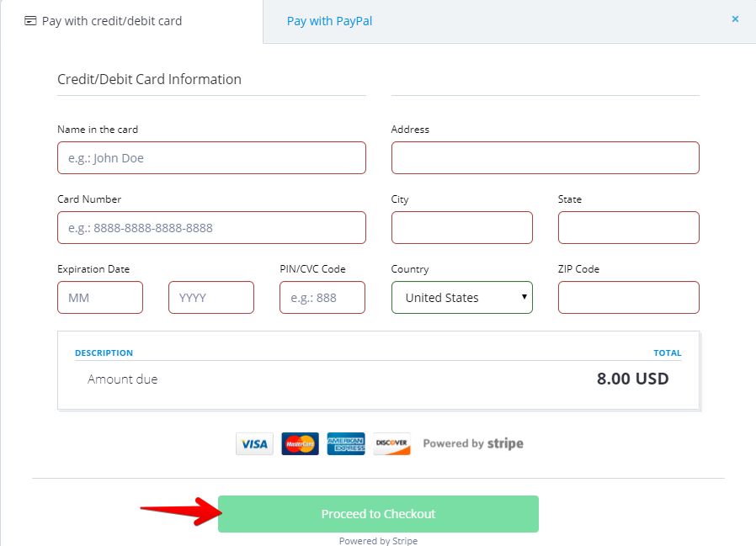Image resolution: width=756 pixels, height=546 pixels.
Task: Select the expiration month MM field
Action: click(x=100, y=298)
